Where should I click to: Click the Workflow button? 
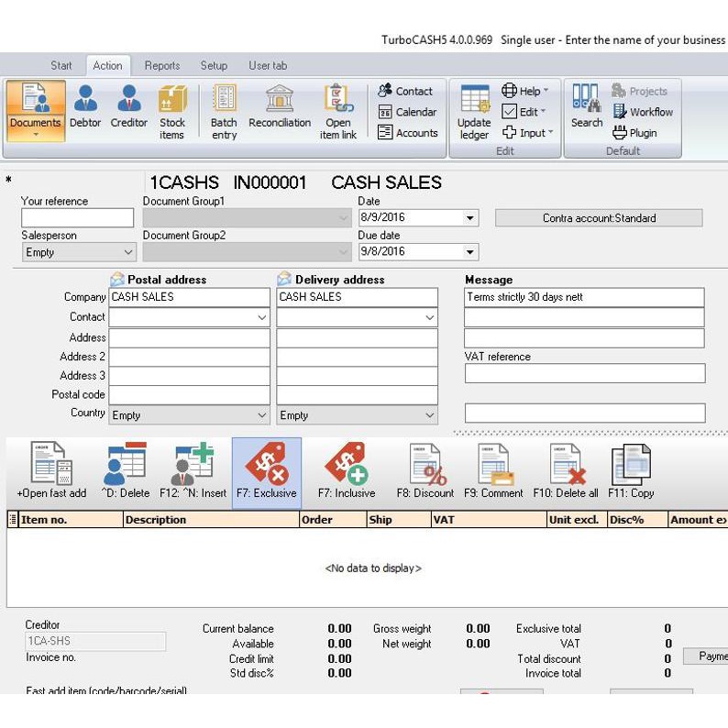point(642,112)
